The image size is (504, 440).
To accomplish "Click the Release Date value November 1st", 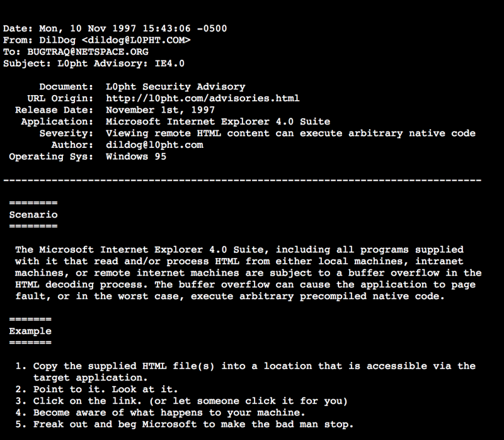I will coord(160,110).
